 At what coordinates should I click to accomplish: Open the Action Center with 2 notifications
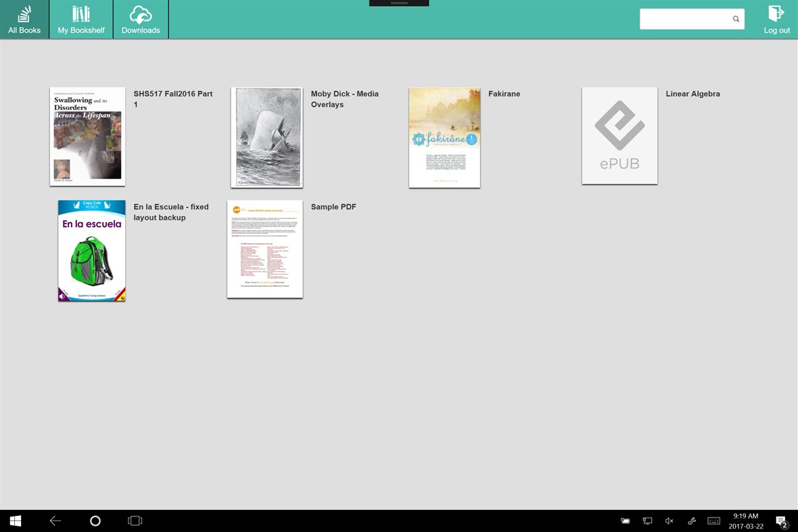click(x=782, y=521)
